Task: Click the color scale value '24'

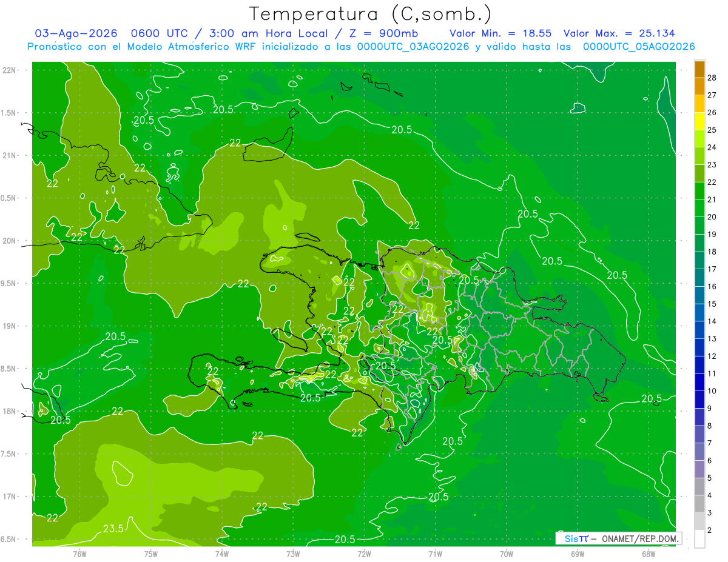Action: click(712, 147)
